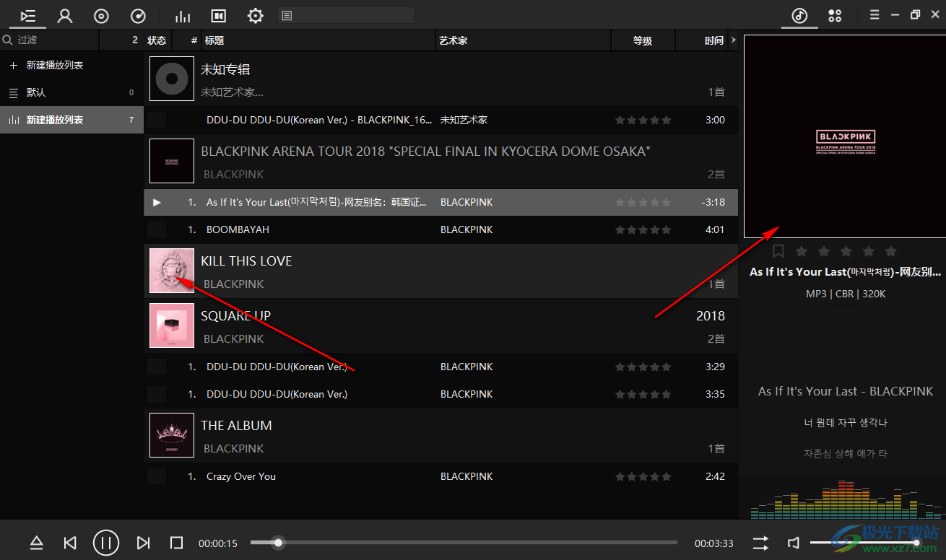The image size is (946, 560).
Task: Adjust the volume slider
Action: pyautogui.click(x=865, y=543)
